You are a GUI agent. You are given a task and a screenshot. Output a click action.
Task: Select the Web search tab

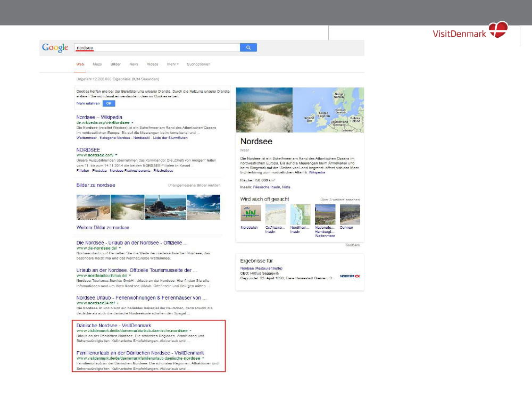click(80, 64)
